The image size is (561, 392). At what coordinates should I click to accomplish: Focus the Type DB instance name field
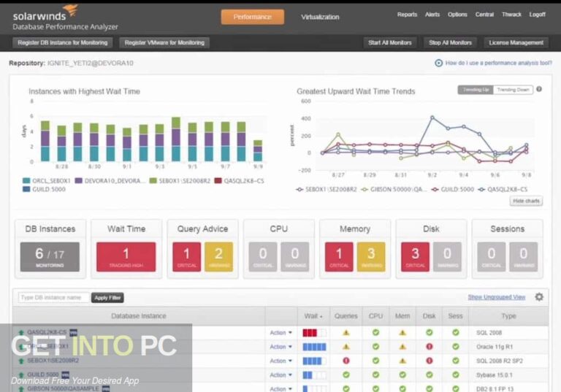pos(53,298)
